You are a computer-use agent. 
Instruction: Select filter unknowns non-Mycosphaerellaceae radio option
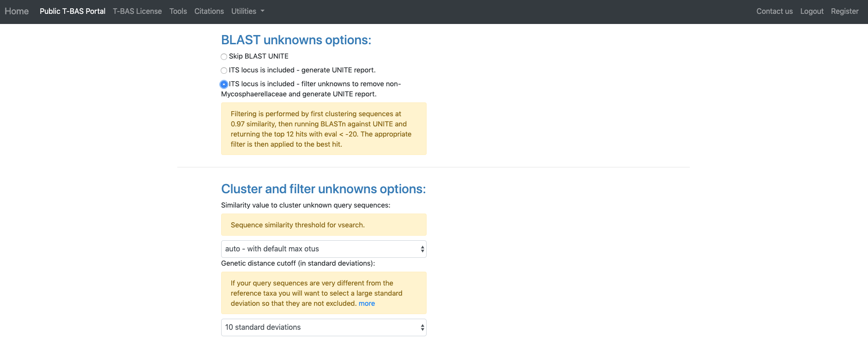pyautogui.click(x=224, y=84)
